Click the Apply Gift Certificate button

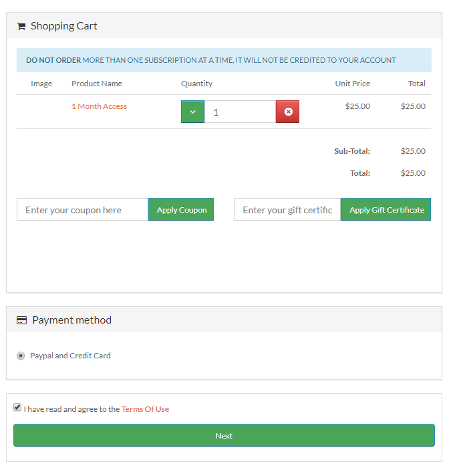tap(385, 209)
